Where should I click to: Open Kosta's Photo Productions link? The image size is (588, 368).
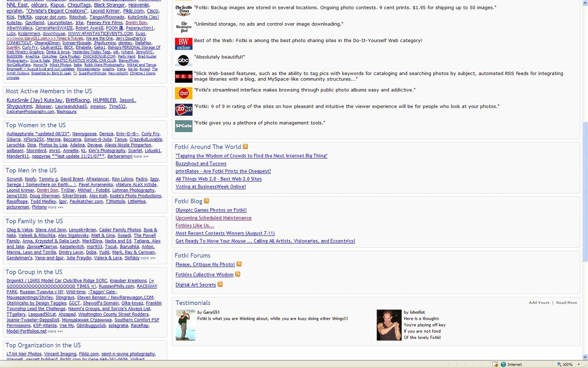click(135, 196)
